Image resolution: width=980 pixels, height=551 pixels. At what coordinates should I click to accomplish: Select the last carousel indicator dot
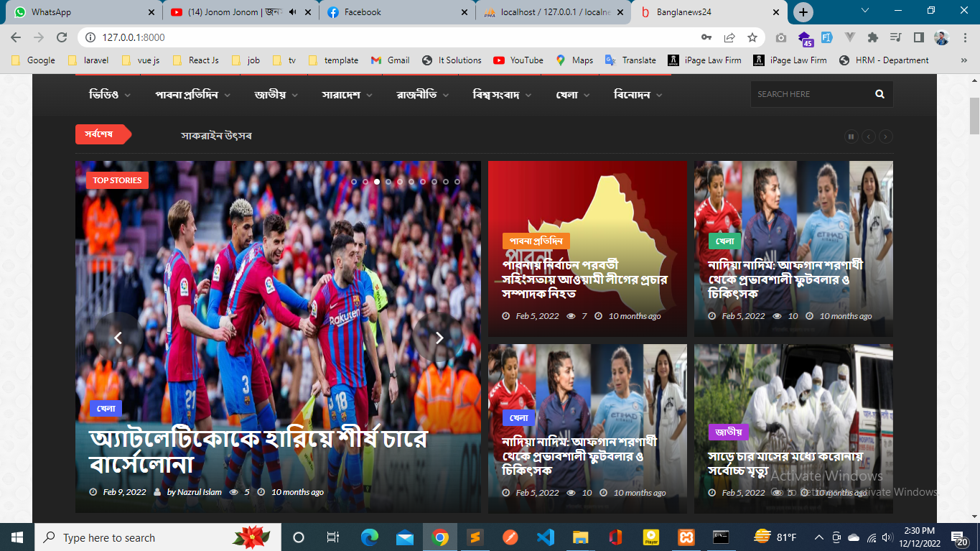[x=457, y=182]
